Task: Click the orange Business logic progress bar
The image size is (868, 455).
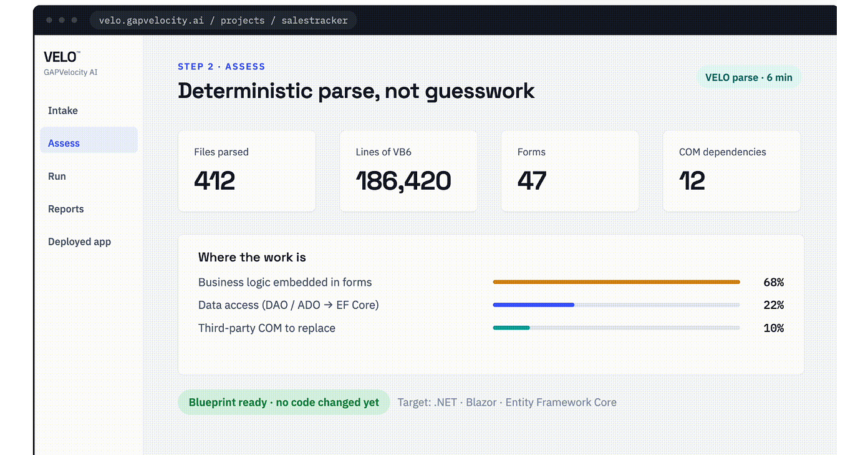Action: pos(616,282)
